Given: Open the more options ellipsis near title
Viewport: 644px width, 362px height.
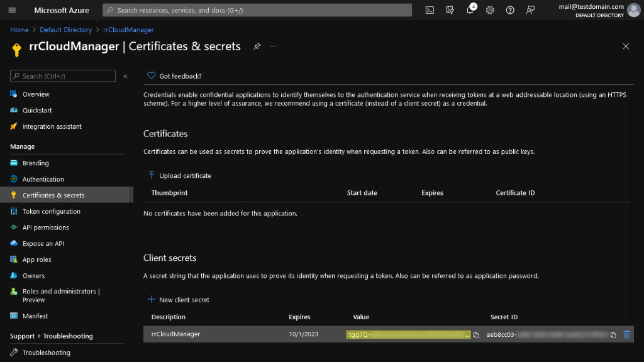Looking at the screenshot, I should point(273,47).
